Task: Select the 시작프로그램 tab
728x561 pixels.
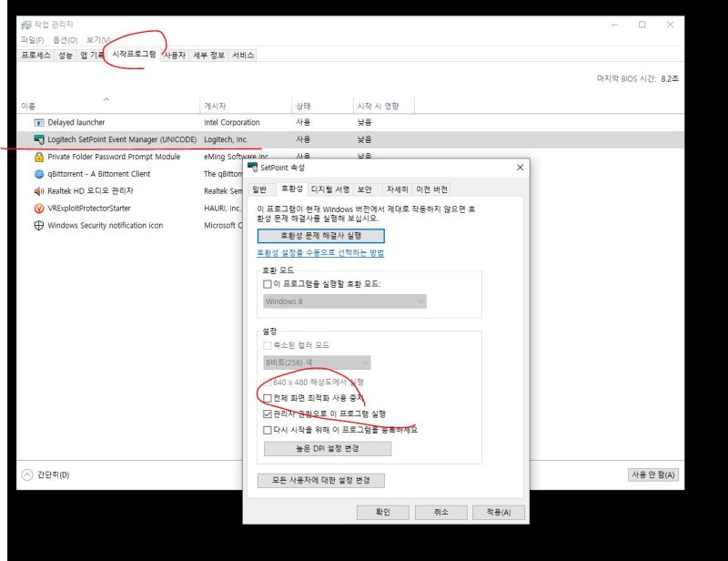Action: coord(134,55)
